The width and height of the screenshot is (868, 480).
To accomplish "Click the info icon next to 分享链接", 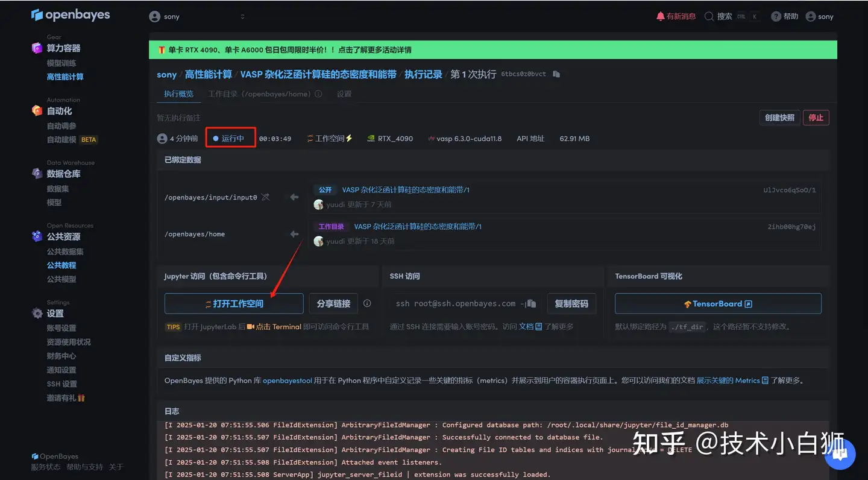I will tap(367, 303).
